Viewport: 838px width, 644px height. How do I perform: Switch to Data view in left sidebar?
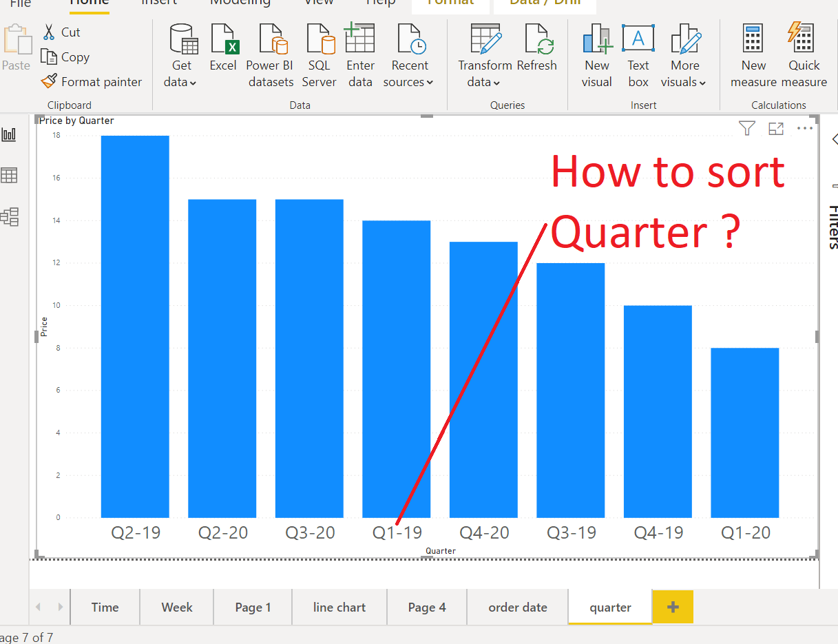(10, 176)
